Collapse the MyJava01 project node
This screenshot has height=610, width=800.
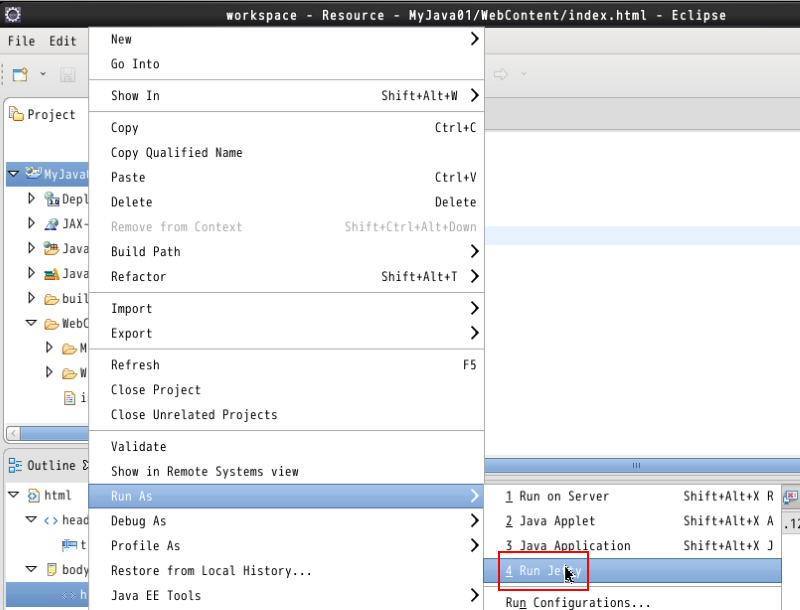pyautogui.click(x=14, y=174)
